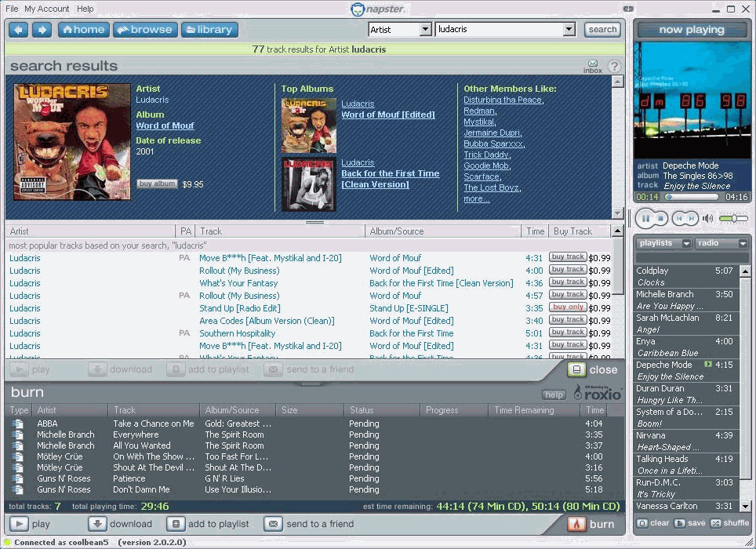Open the library section
The height and width of the screenshot is (549, 756).
(x=209, y=30)
